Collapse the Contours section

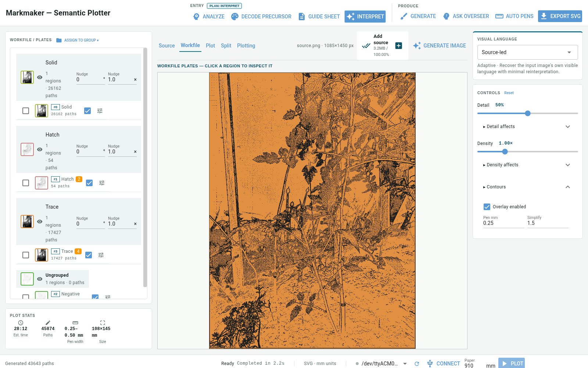point(527,187)
